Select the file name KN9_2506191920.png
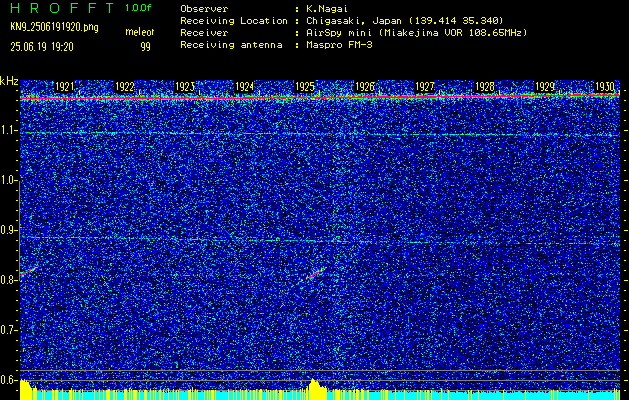 point(54,27)
